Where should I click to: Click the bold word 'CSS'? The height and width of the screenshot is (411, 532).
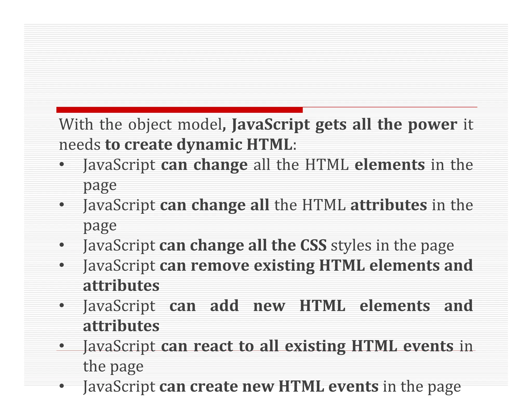pos(313,245)
